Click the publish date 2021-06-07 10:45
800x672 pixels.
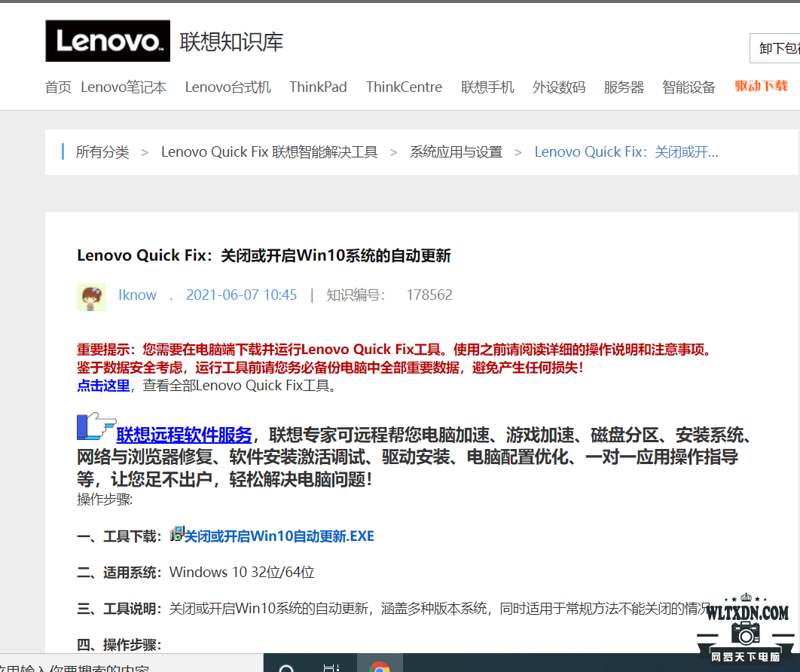click(x=241, y=295)
